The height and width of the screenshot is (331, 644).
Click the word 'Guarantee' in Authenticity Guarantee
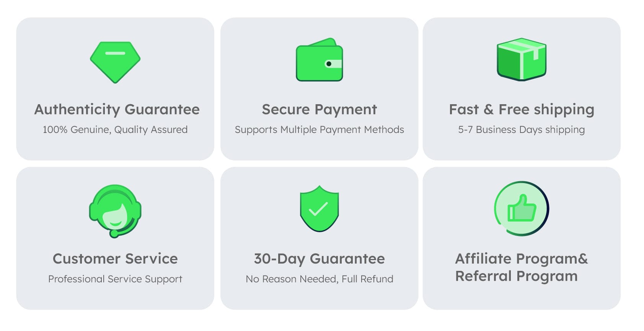pyautogui.click(x=162, y=110)
